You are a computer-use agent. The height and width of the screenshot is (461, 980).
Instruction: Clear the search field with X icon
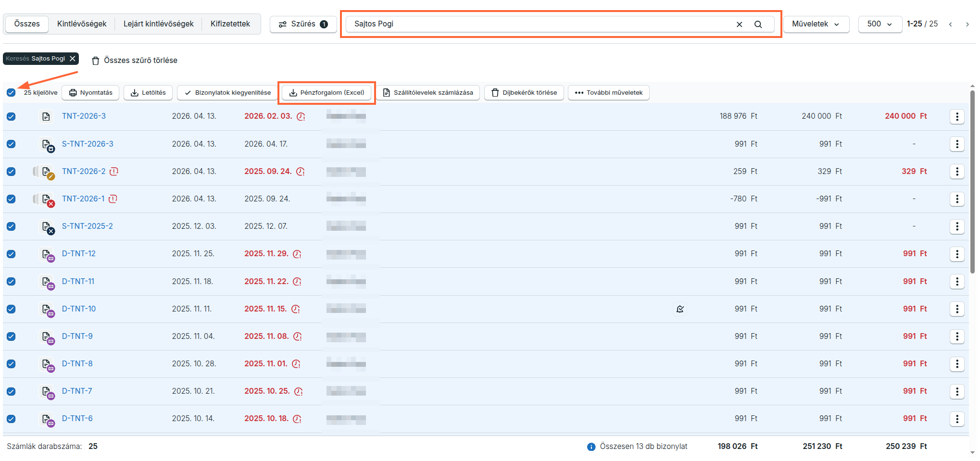point(739,24)
